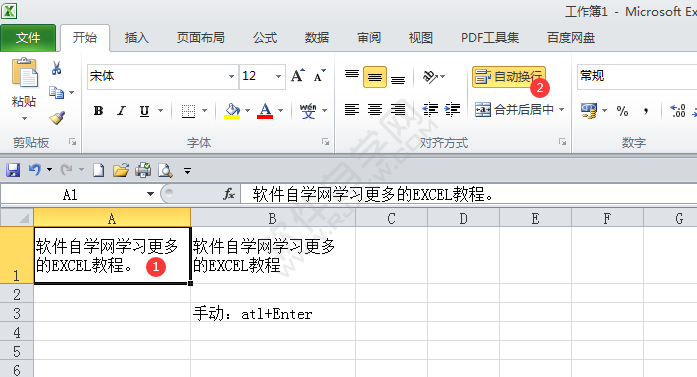The height and width of the screenshot is (377, 697).
Task: Apply percent style format
Action: pyautogui.click(x=622, y=110)
